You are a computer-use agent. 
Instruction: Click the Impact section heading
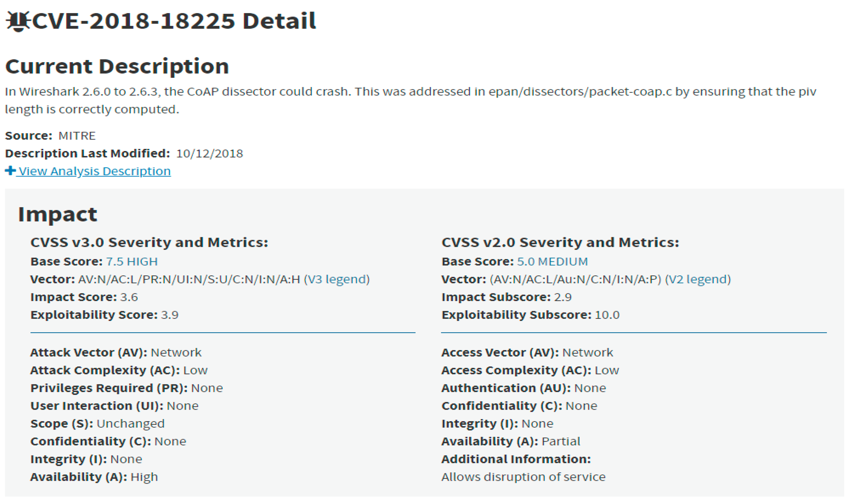(x=58, y=214)
